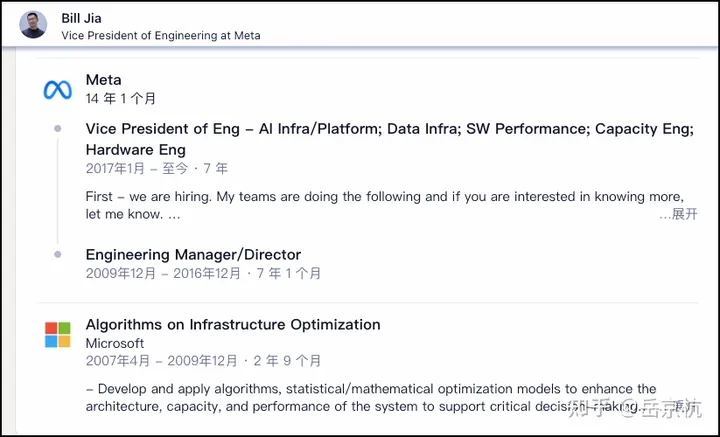Click the Microsoft company name under Algorithms role
Viewport: 720px width, 437px height.
115,343
